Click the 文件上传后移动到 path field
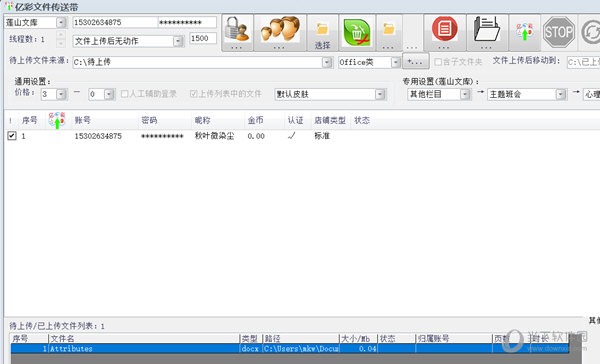Viewport: 600px width, 364px height. click(583, 62)
